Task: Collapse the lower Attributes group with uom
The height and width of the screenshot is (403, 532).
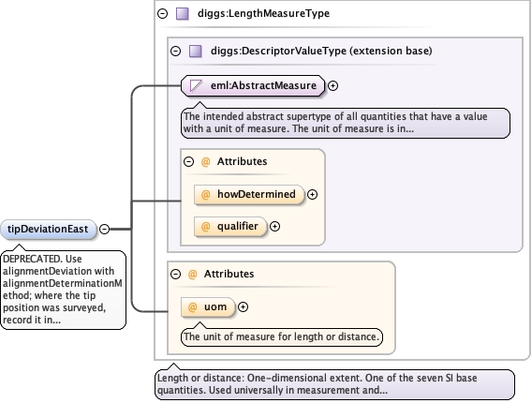Action: coord(176,275)
